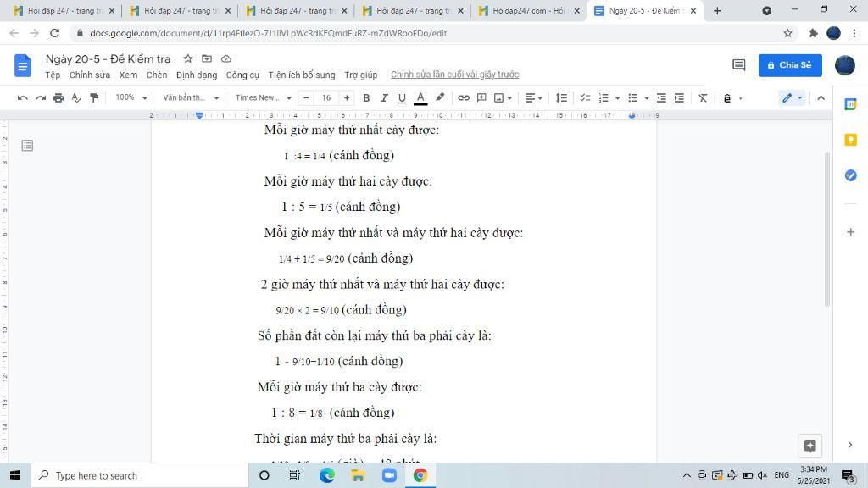Run spelling and grammar check icon
868x488 pixels.
(x=75, y=98)
